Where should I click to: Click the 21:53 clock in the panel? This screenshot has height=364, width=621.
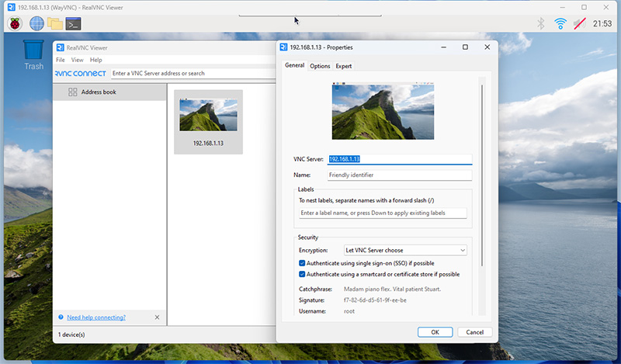602,24
